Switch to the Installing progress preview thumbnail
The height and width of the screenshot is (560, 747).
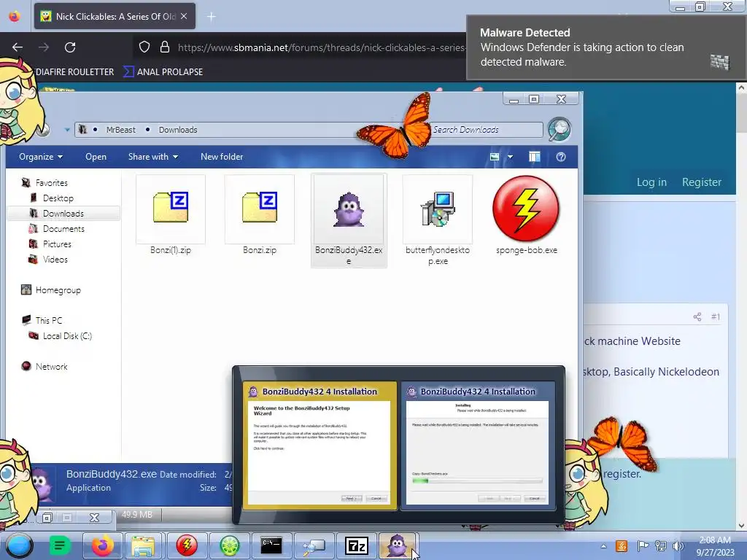pyautogui.click(x=478, y=446)
